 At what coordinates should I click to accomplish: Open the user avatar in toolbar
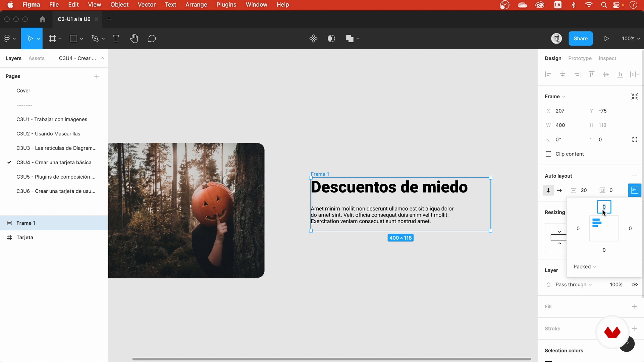pyautogui.click(x=556, y=39)
